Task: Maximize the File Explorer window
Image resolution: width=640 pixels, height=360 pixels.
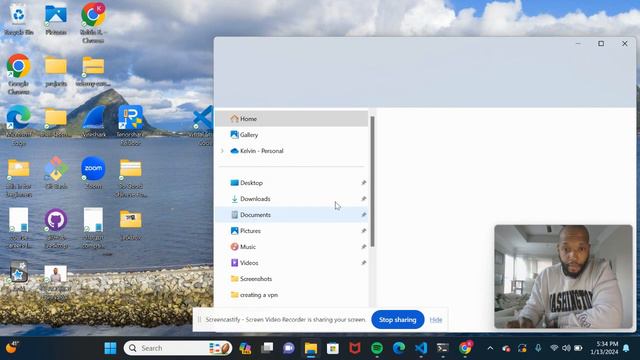Action: click(x=601, y=44)
